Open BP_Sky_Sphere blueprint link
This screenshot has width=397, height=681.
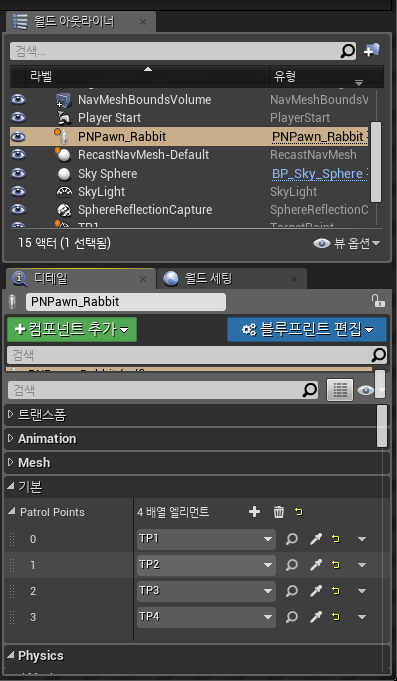click(318, 174)
